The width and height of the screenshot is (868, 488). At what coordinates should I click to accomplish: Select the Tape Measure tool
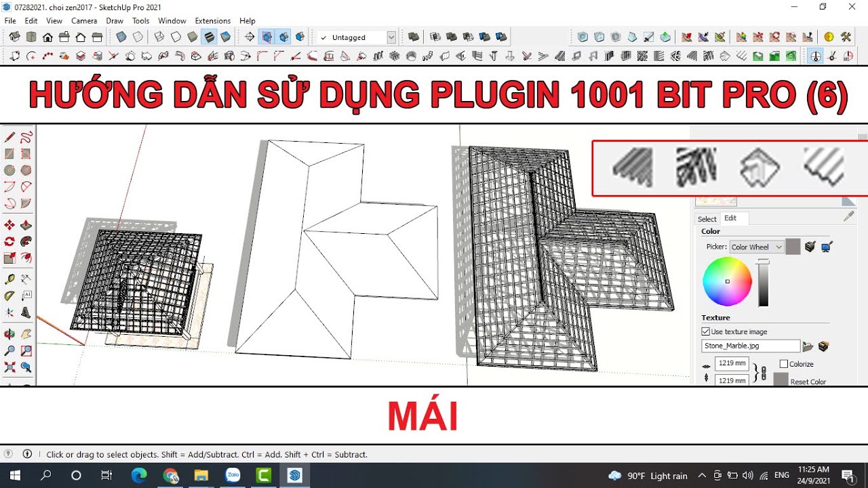tap(9, 279)
